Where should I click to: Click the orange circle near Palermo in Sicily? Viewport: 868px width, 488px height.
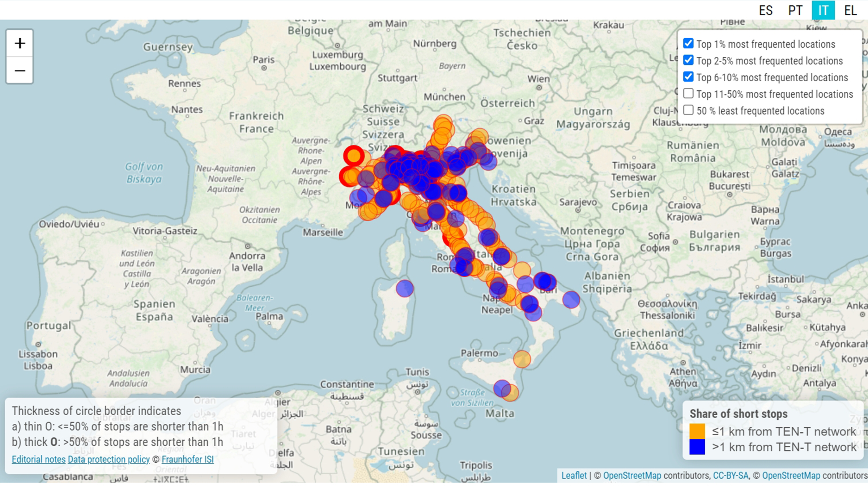coord(522,359)
